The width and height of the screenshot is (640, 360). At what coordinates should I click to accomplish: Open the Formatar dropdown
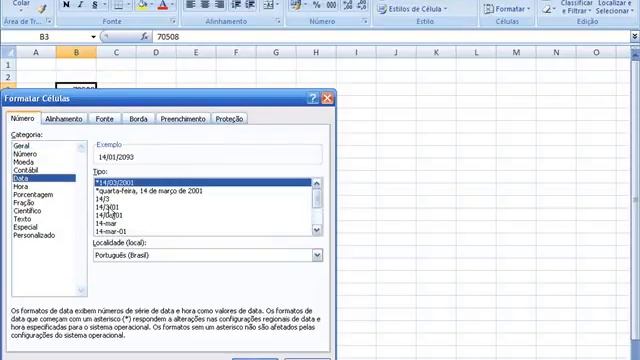point(507,9)
